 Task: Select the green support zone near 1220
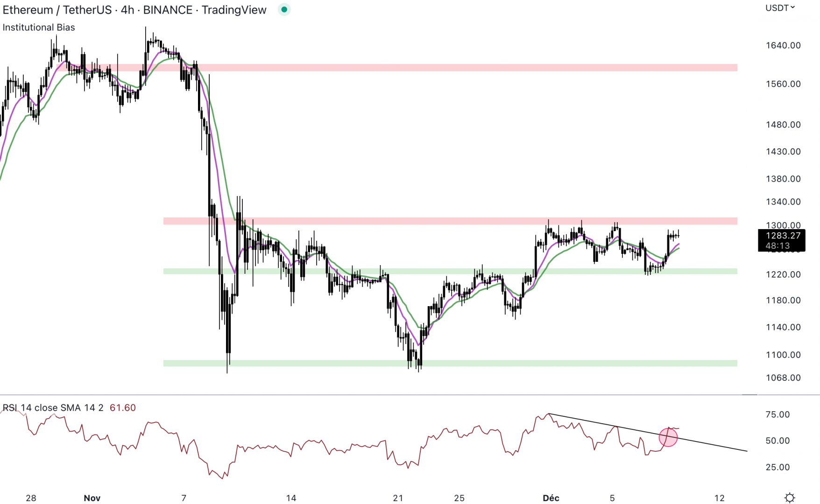450,271
